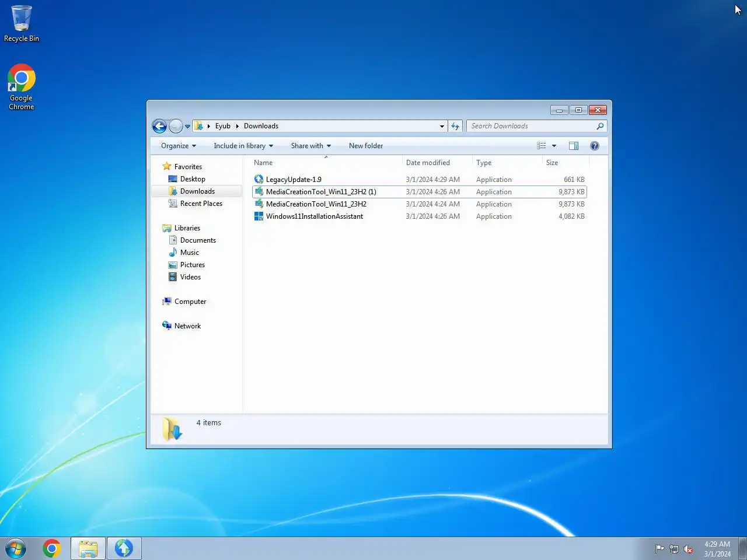Click the Pictures library icon
Image resolution: width=747 pixels, height=560 pixels.
pyautogui.click(x=173, y=265)
